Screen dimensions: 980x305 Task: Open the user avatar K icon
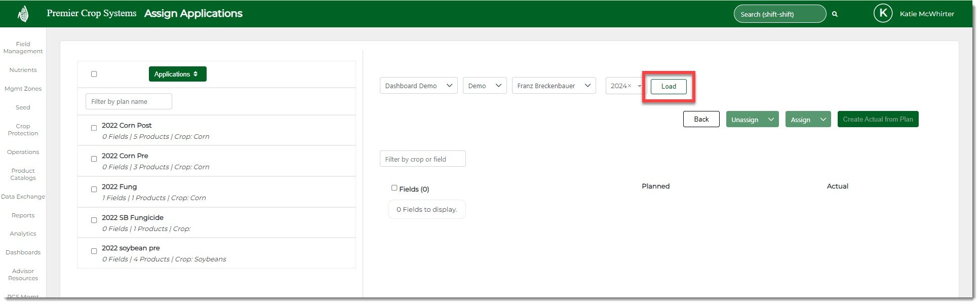[x=883, y=14]
